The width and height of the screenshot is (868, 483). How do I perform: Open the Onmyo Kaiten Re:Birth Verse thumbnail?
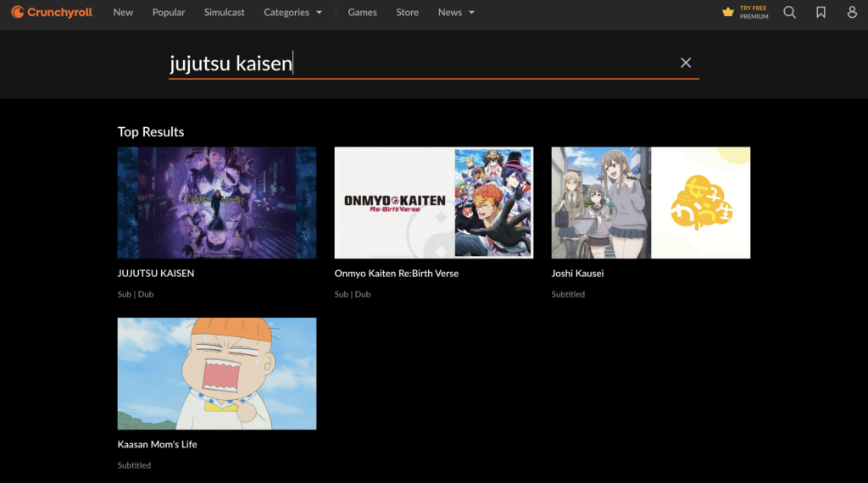coord(434,203)
